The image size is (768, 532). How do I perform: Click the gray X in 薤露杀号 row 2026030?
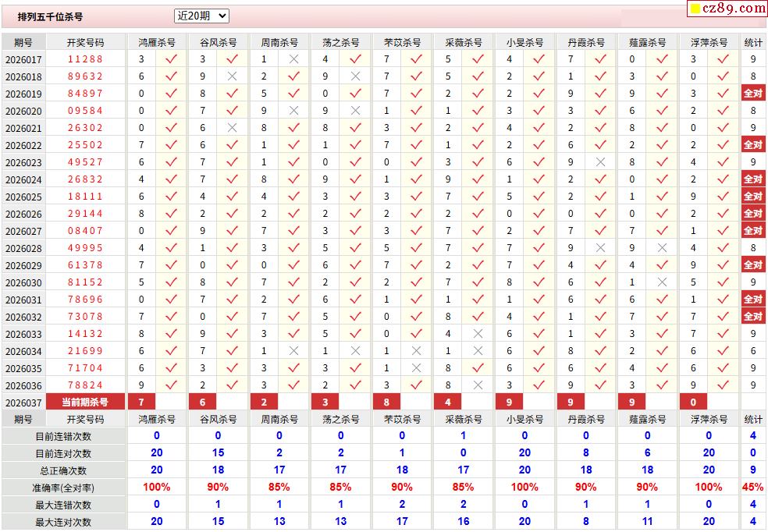(x=662, y=282)
